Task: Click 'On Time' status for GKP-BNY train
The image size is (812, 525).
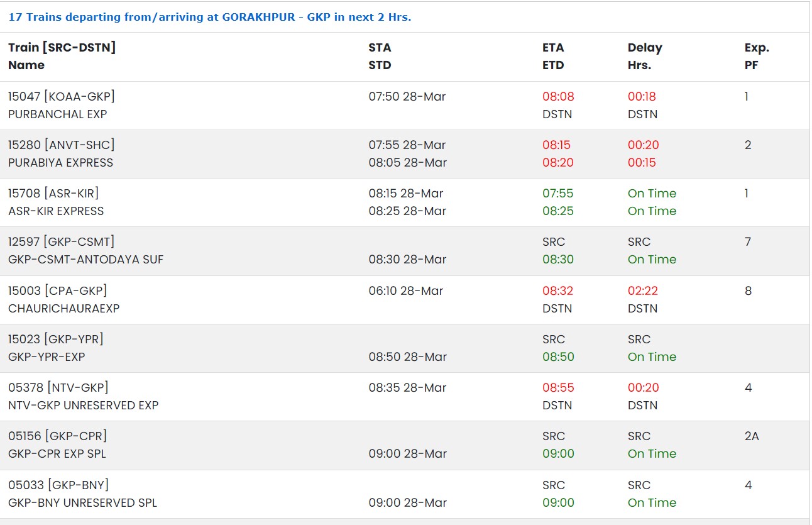Action: tap(652, 503)
